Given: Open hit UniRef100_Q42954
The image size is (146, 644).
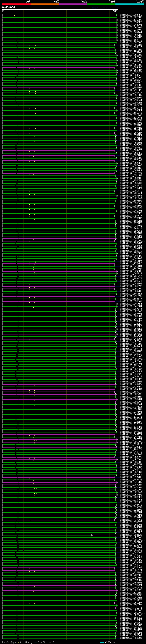Looking at the screenshot, I should pyautogui.click(x=131, y=339).
